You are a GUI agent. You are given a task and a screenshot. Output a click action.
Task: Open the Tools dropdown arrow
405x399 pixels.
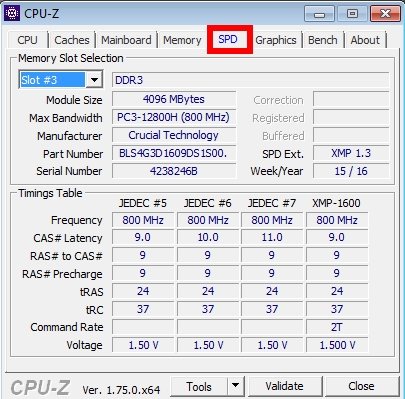(235, 386)
